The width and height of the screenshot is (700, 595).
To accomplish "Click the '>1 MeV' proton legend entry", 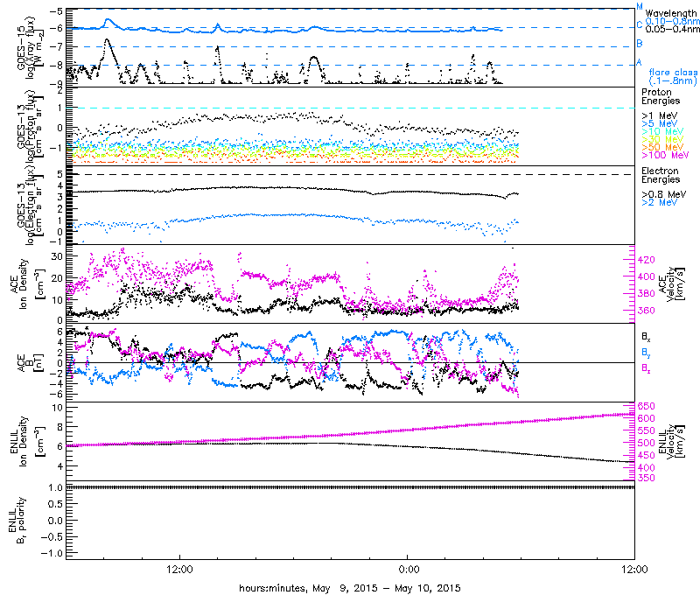I will (660, 115).
